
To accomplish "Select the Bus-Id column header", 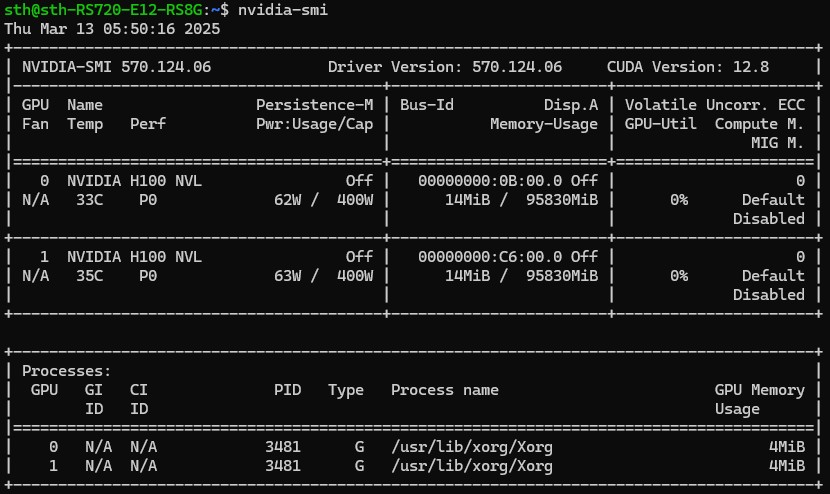I will point(427,105).
